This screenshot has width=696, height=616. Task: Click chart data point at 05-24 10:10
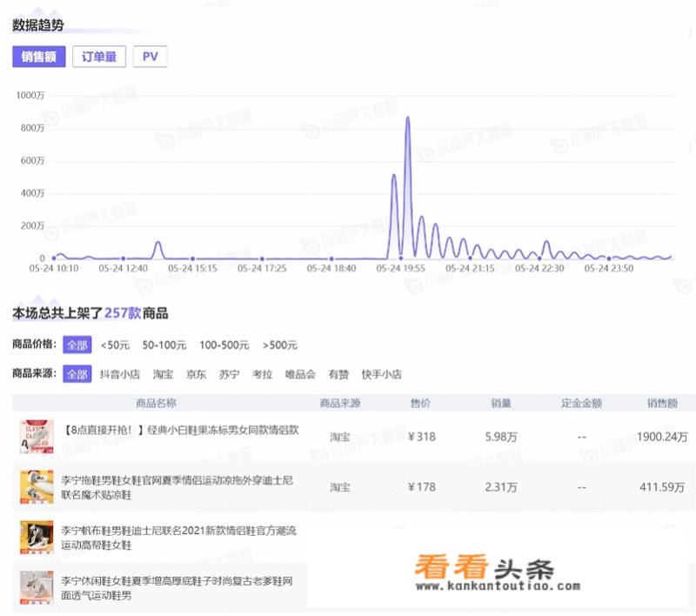pos(54,258)
